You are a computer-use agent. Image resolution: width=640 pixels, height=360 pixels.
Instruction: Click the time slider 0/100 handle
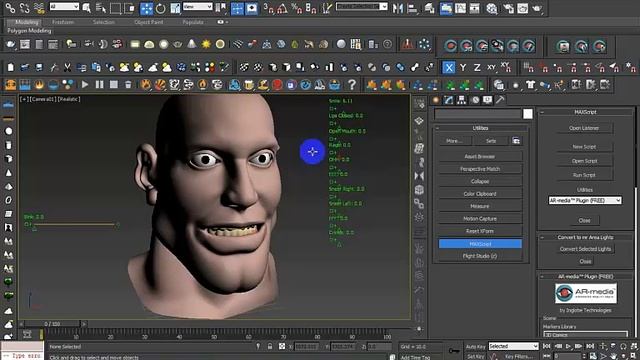[52, 324]
